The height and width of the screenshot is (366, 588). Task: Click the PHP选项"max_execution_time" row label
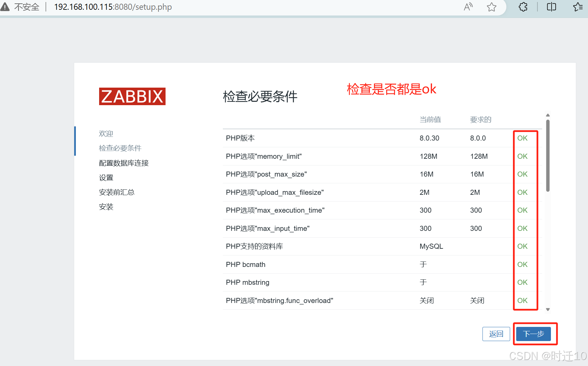275,210
